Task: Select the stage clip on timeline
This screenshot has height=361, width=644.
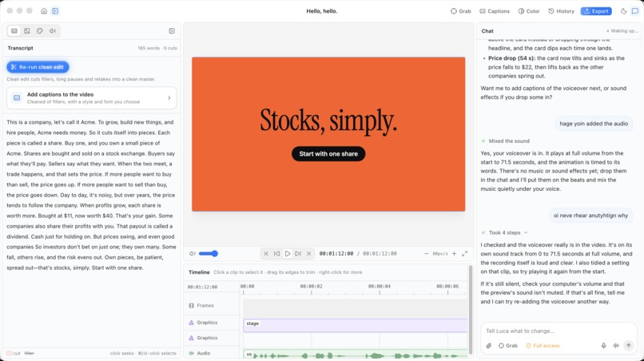Action: 356,325
